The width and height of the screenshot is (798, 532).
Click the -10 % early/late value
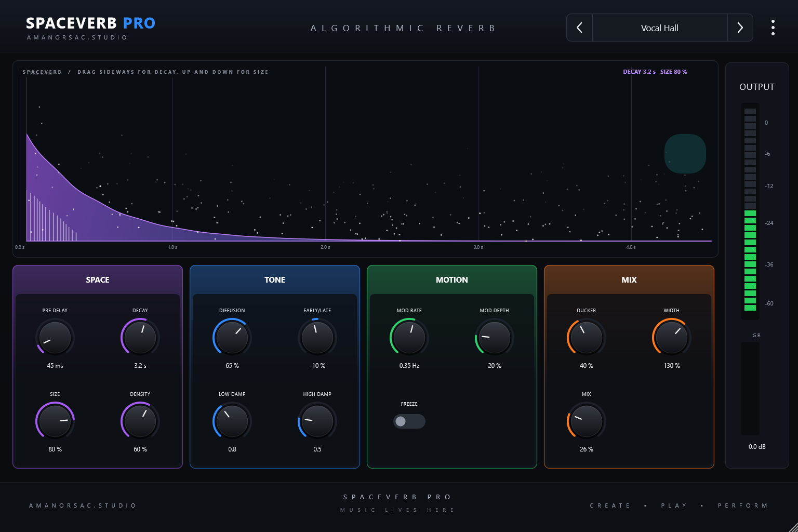pos(317,366)
